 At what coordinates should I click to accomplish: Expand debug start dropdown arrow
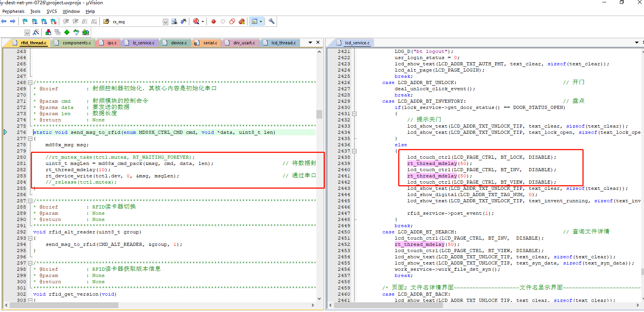203,21
